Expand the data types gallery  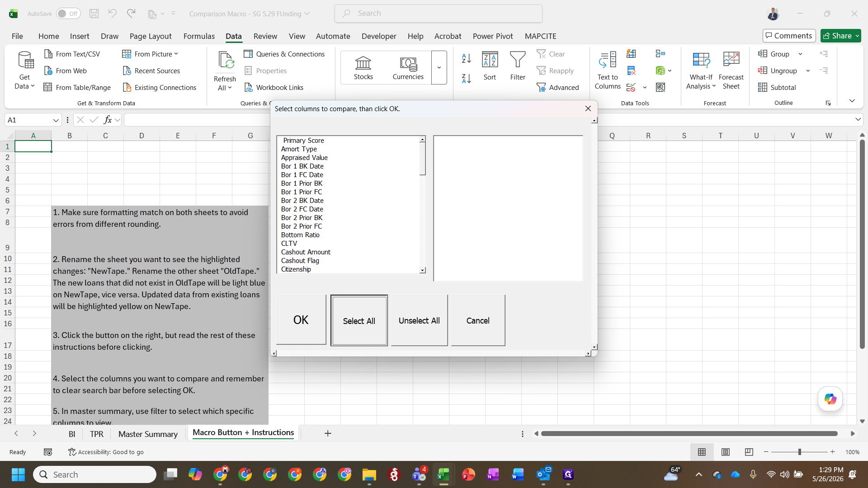[439, 68]
